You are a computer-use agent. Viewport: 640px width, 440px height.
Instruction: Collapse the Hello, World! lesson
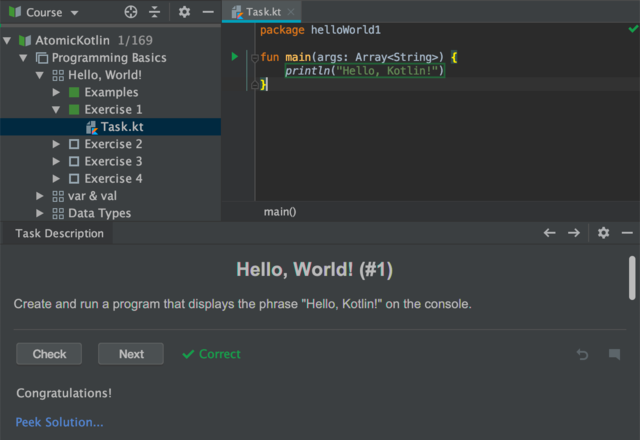pyautogui.click(x=40, y=75)
